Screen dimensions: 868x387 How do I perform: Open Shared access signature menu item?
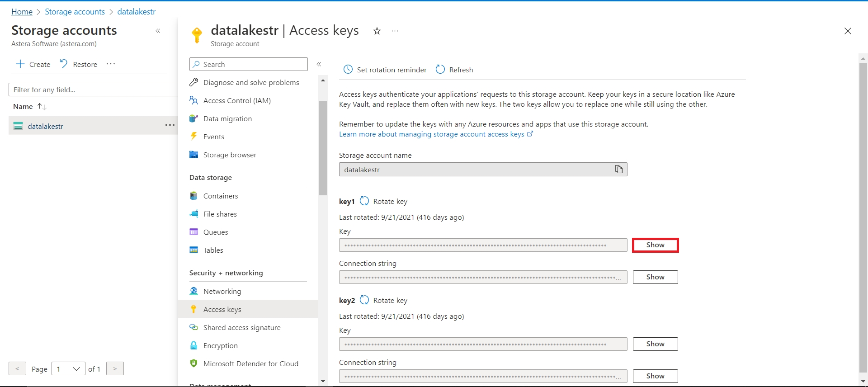pos(241,327)
